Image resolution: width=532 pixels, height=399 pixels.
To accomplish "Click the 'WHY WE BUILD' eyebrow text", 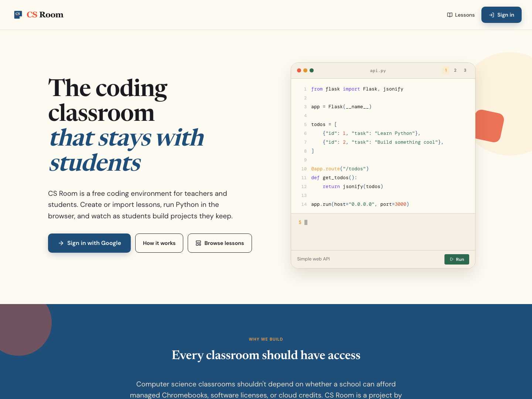I will point(266,339).
